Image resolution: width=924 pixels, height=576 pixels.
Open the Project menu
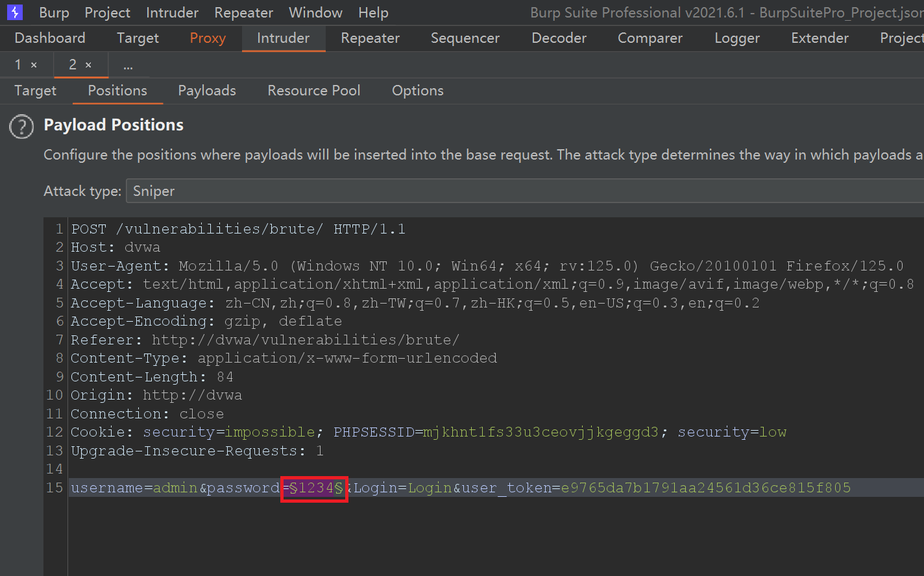(x=108, y=12)
